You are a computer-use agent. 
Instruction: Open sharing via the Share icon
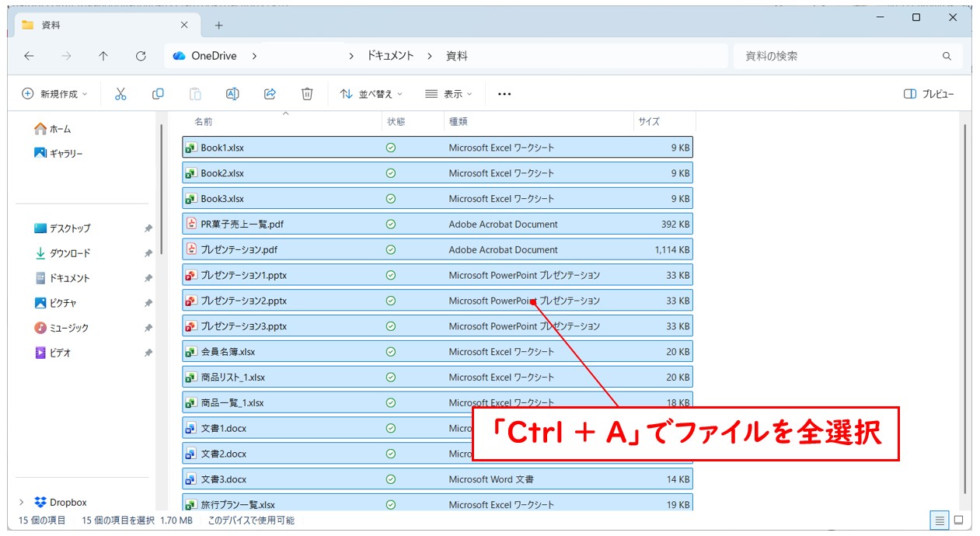(270, 94)
